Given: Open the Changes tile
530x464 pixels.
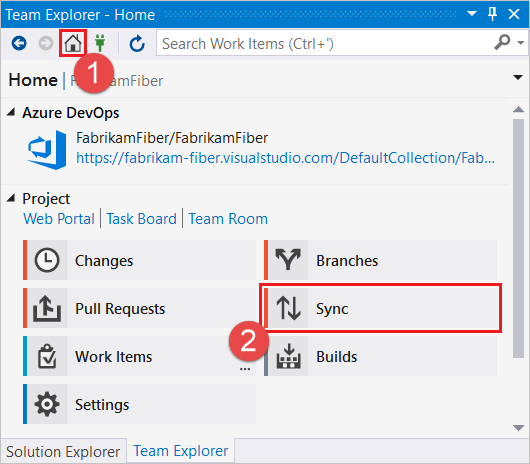Looking at the screenshot, I should [x=139, y=260].
